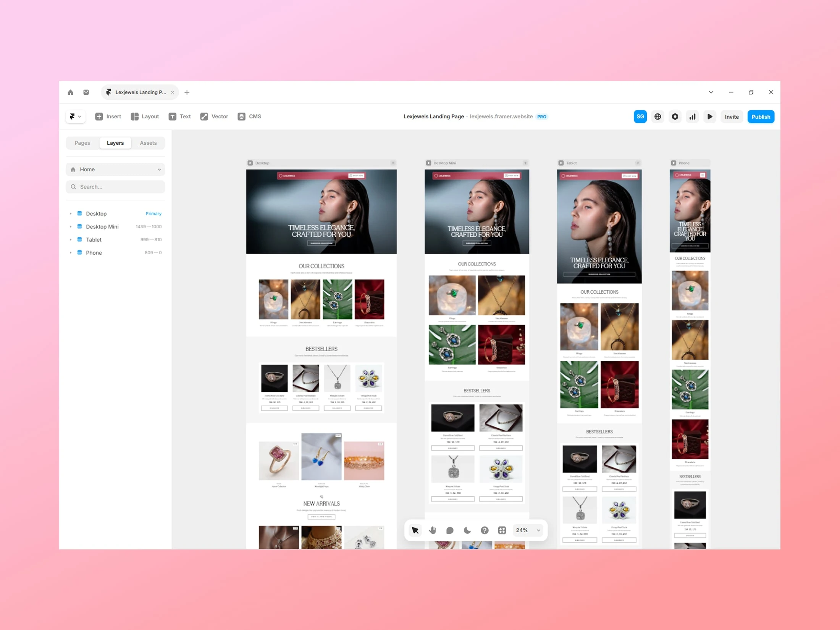
Task: Open the CMS panel
Action: point(249,116)
